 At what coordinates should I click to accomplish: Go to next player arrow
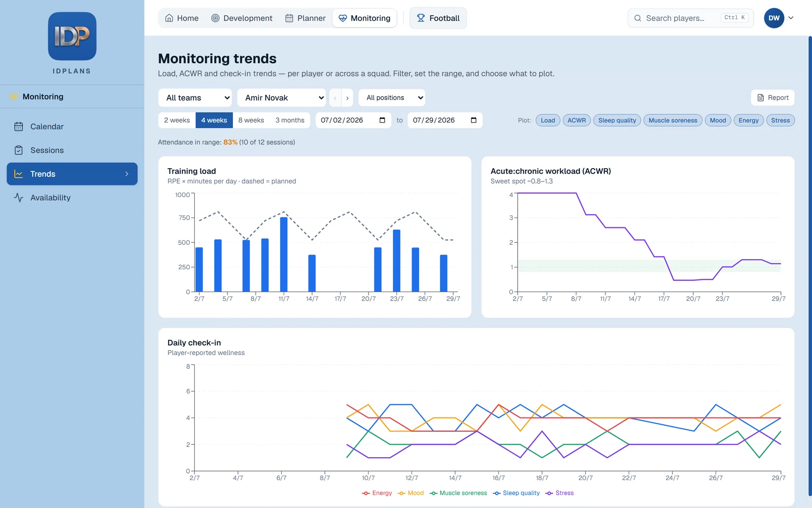(x=347, y=98)
